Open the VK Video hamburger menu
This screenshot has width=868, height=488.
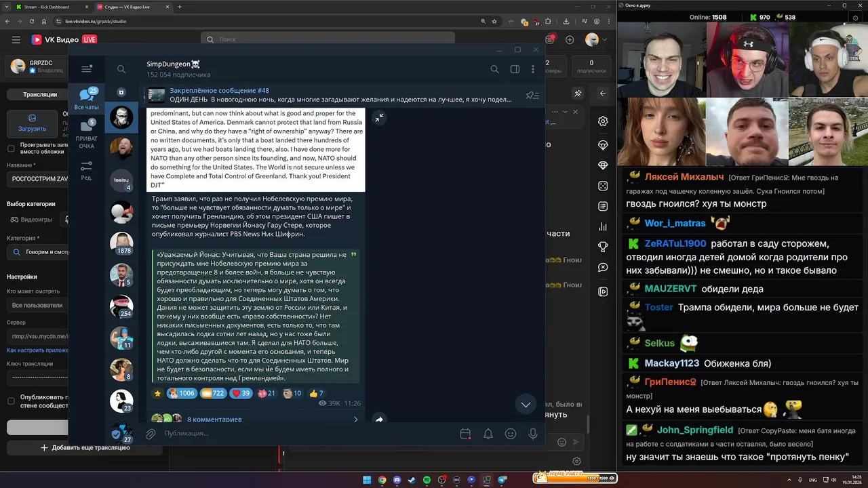click(x=16, y=39)
